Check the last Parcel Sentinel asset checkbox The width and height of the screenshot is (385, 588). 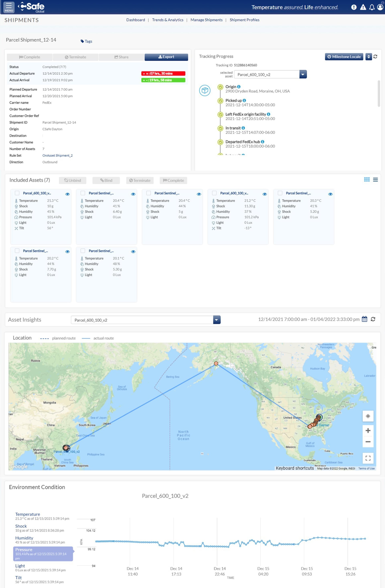coord(83,250)
